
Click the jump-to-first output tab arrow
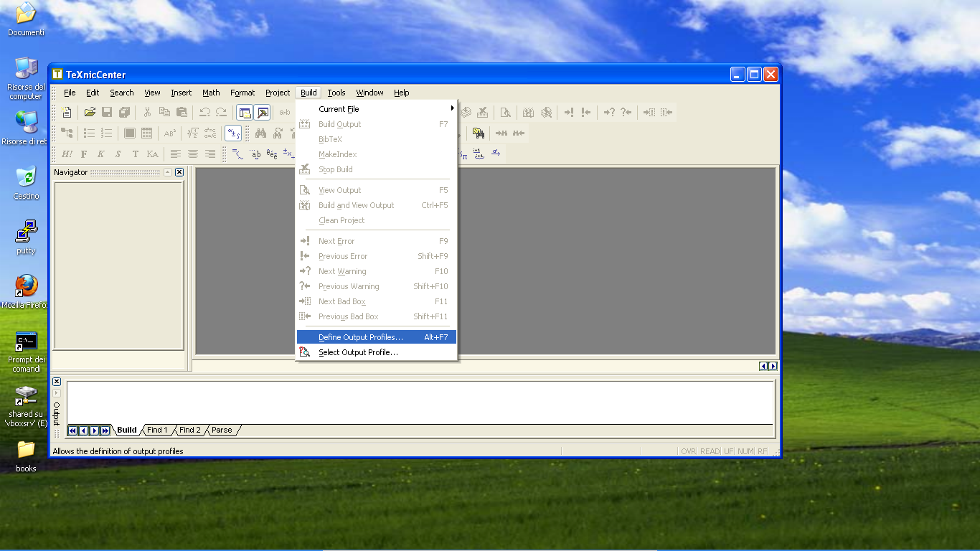pyautogui.click(x=72, y=430)
